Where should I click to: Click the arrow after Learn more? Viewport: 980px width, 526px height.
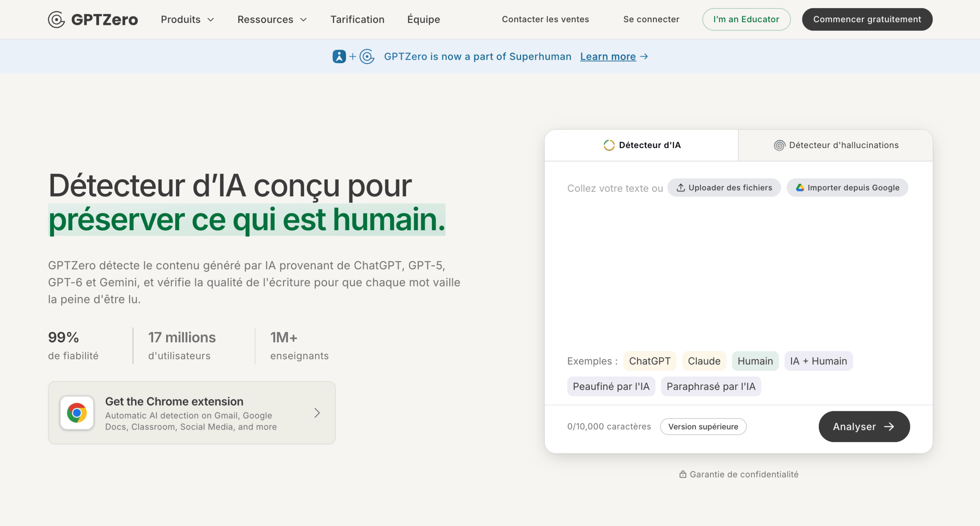644,57
